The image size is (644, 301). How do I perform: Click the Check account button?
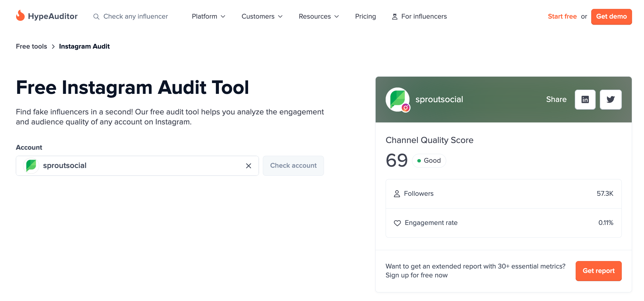tap(293, 166)
